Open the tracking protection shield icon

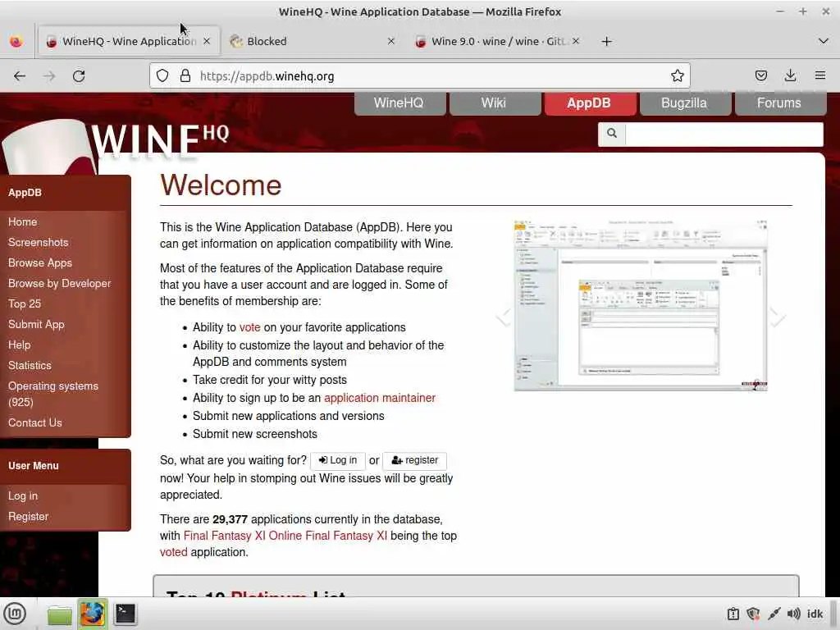coord(162,76)
